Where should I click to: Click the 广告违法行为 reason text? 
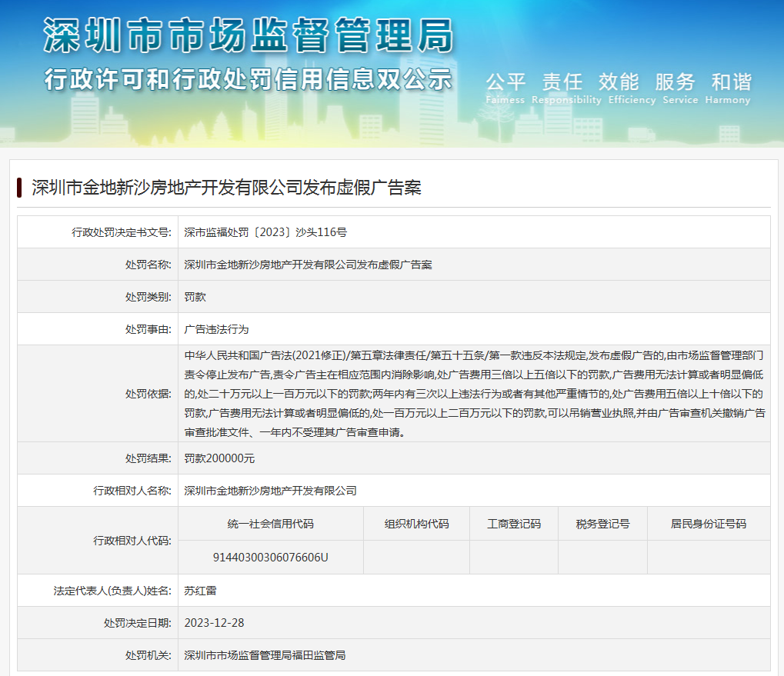coord(217,328)
